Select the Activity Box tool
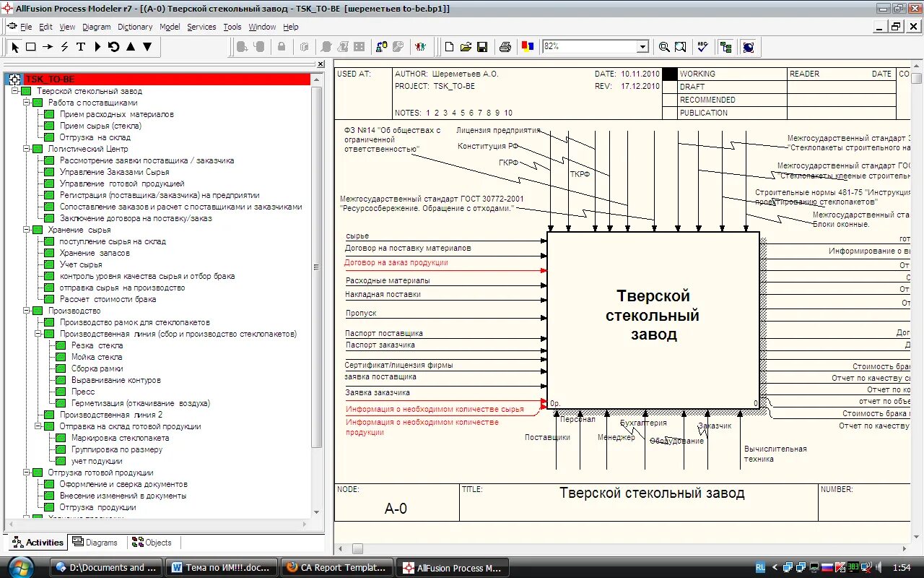 pos(31,47)
